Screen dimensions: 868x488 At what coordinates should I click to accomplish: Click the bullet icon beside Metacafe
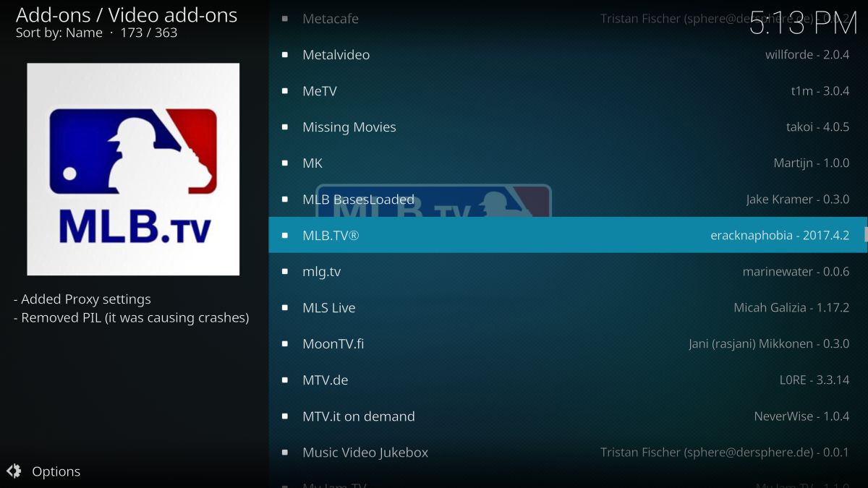[x=285, y=18]
